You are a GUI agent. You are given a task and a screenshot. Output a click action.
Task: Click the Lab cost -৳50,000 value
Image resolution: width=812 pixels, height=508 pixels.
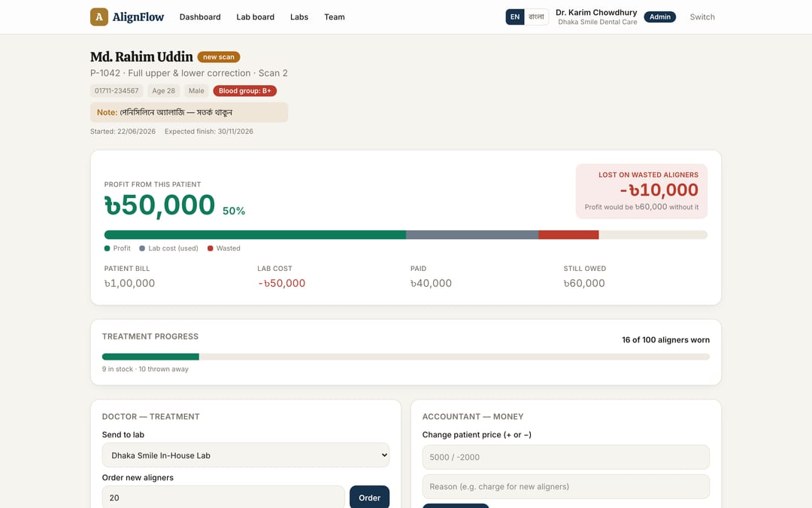tap(282, 283)
